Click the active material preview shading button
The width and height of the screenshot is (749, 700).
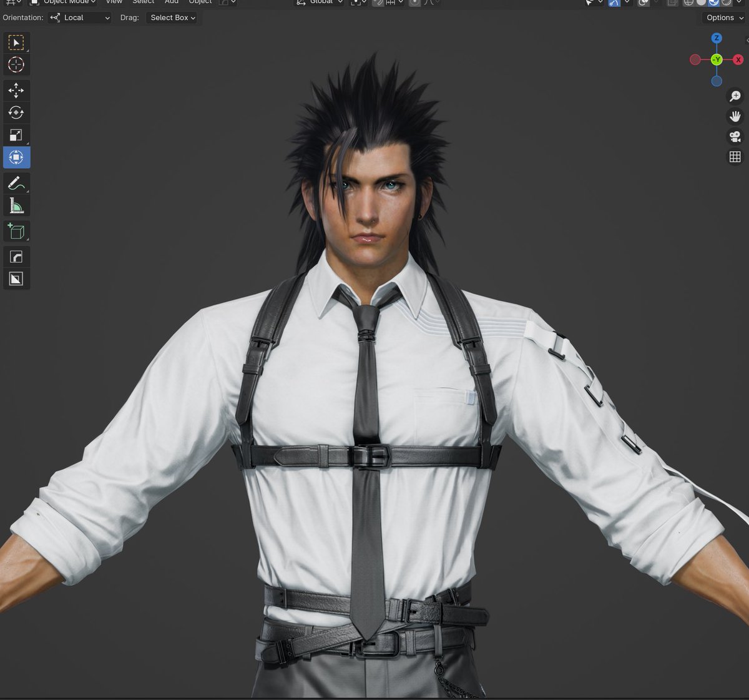tap(714, 2)
